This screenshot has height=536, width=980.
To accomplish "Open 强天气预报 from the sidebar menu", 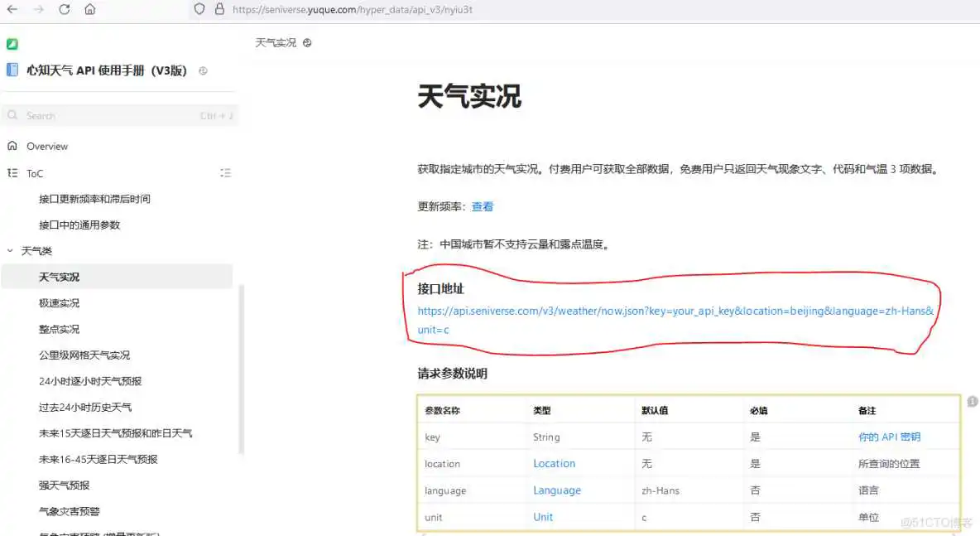I will pos(58,485).
